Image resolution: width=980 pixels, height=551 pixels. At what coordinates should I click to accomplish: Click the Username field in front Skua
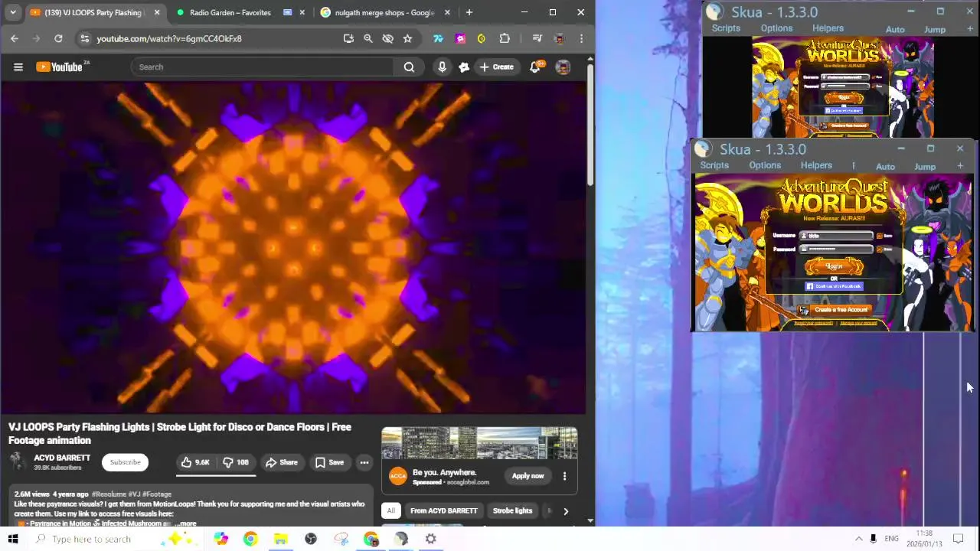coord(836,236)
